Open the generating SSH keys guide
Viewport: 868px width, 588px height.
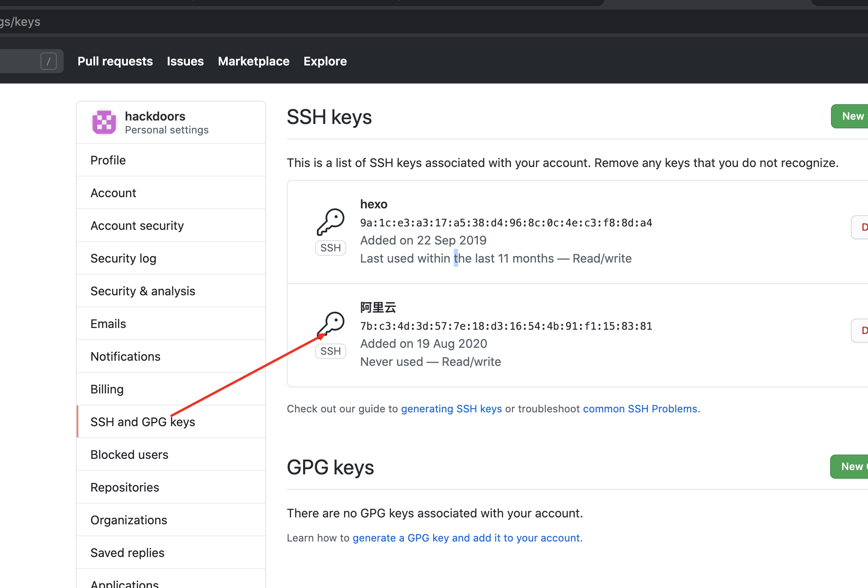(451, 409)
